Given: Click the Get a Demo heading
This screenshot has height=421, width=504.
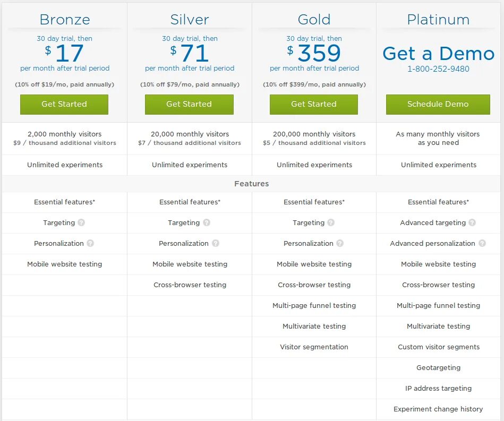Looking at the screenshot, I should pos(439,53).
